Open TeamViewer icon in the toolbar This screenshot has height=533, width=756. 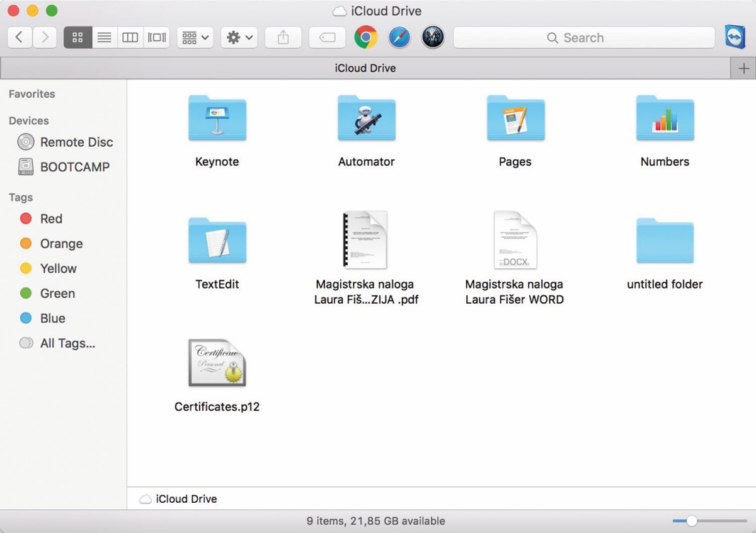tap(735, 37)
